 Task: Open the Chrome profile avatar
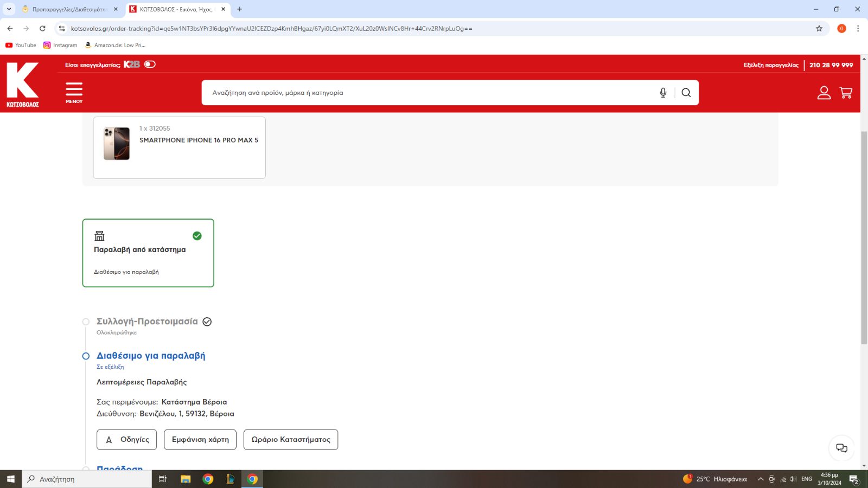click(x=842, y=28)
